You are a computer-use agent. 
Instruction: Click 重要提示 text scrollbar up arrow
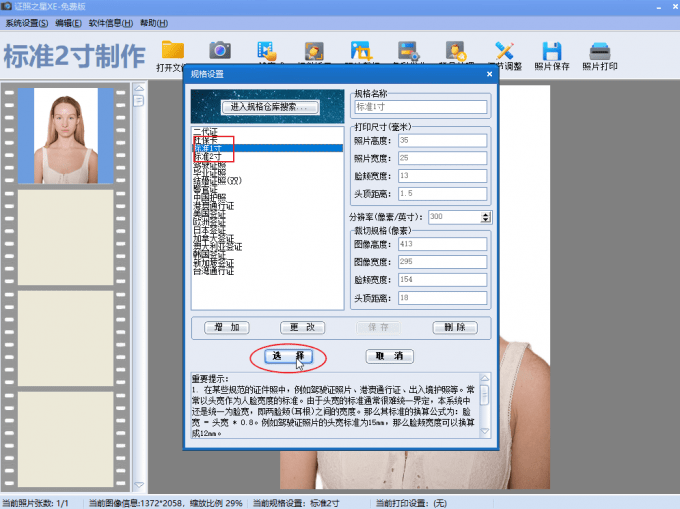pos(485,378)
